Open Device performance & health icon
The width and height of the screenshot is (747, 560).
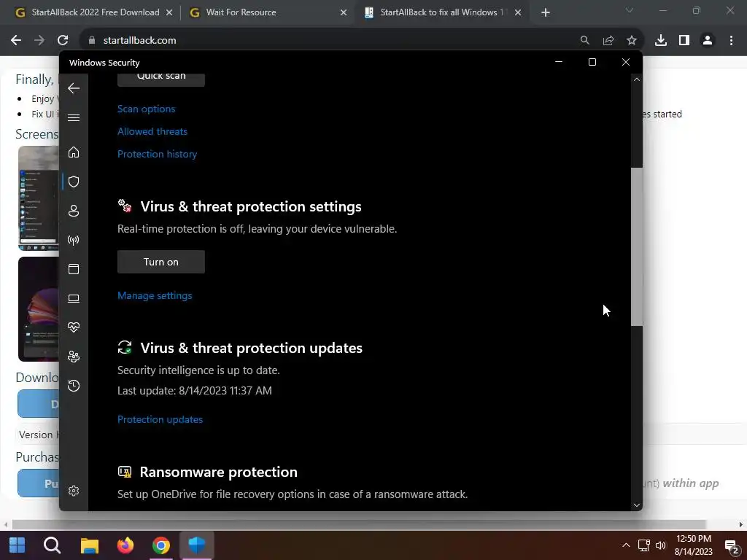point(74,327)
